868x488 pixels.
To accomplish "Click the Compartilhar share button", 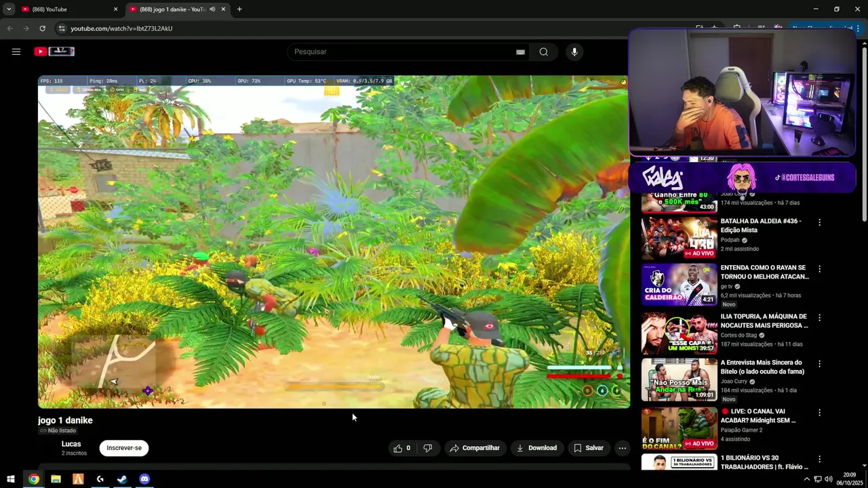I will pyautogui.click(x=475, y=448).
